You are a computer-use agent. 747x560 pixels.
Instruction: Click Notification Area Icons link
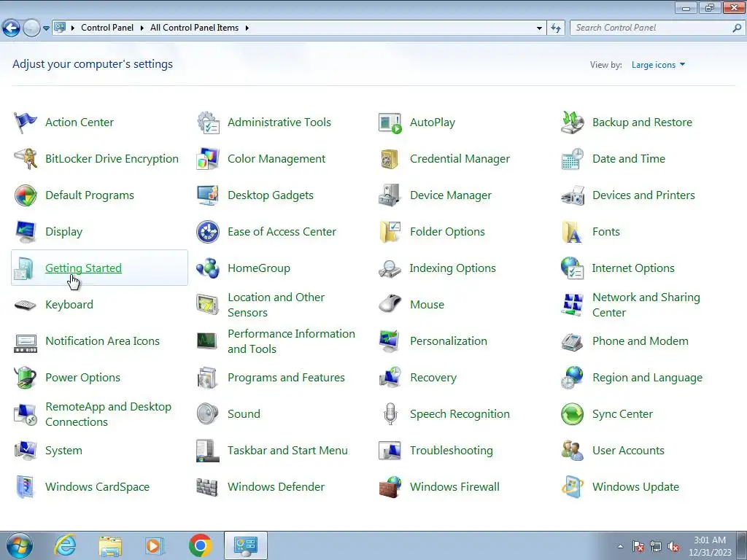point(102,341)
